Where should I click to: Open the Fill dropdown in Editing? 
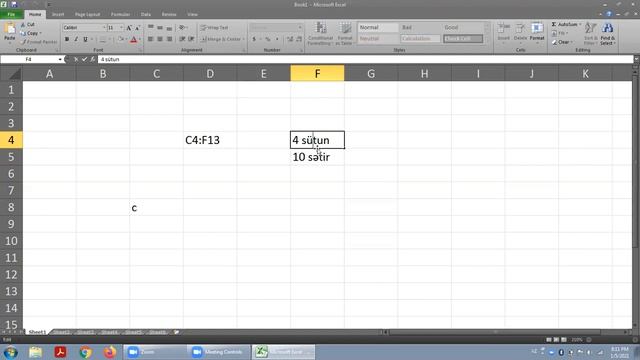point(560,33)
